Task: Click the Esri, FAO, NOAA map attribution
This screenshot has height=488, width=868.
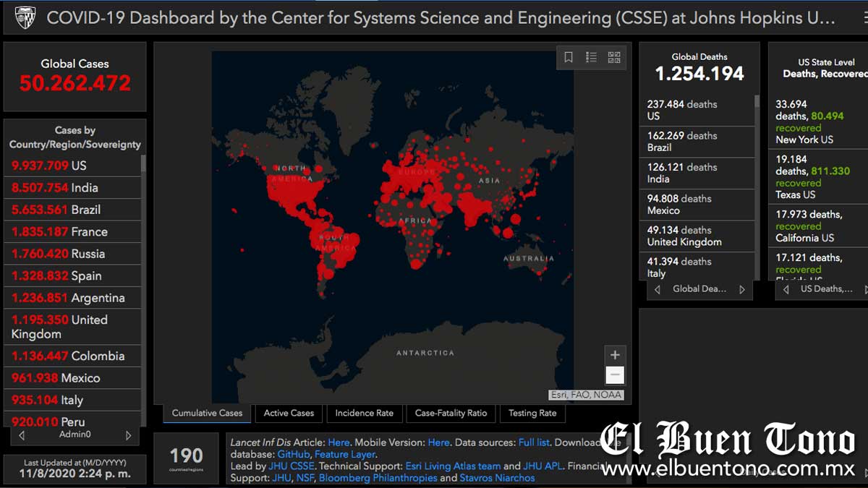Action: click(x=586, y=395)
